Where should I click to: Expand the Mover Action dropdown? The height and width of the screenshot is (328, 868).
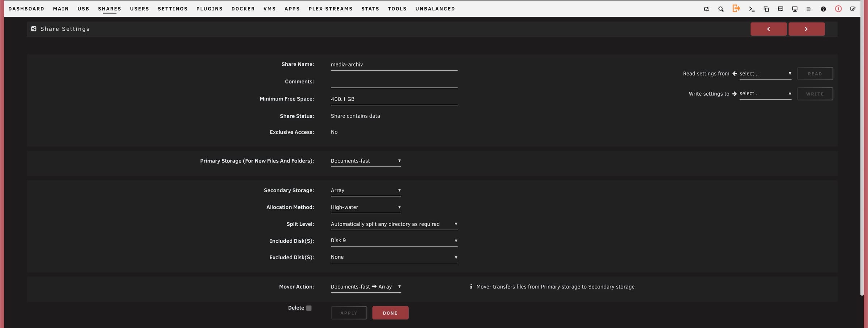tap(365, 287)
